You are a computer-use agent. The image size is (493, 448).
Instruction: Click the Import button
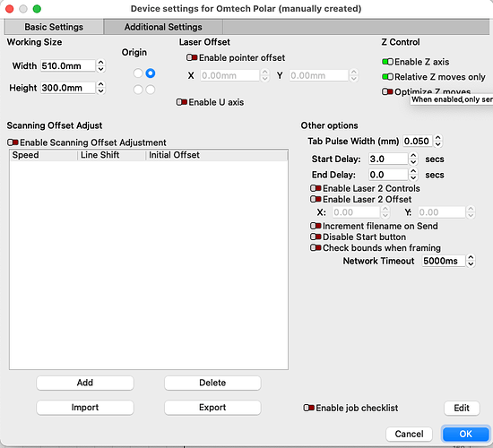tap(85, 408)
